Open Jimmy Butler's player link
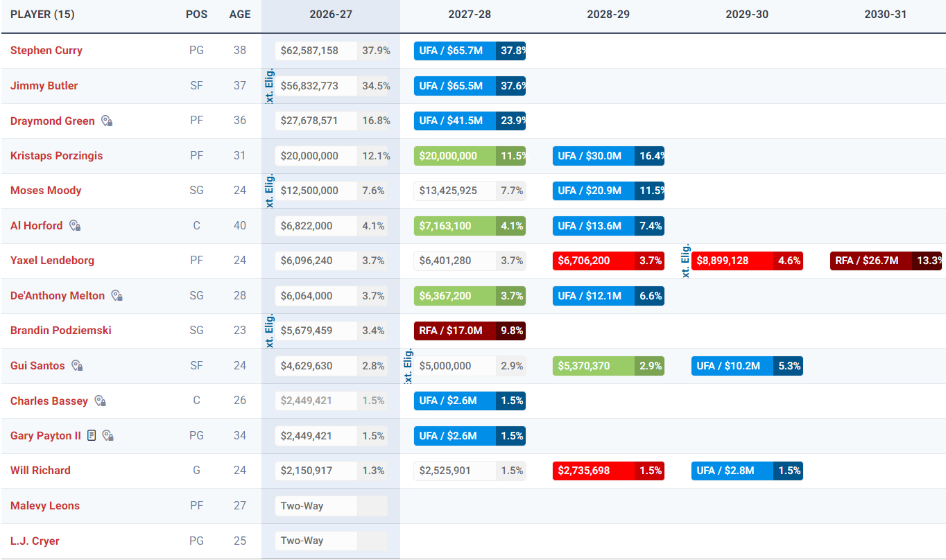Image resolution: width=946 pixels, height=560 pixels. [44, 86]
